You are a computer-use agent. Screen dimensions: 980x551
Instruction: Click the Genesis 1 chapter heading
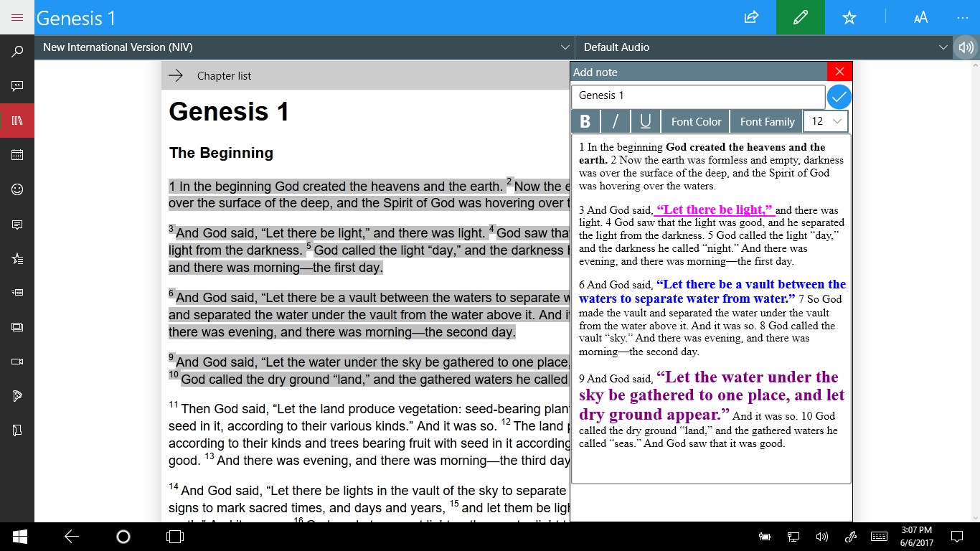point(228,112)
